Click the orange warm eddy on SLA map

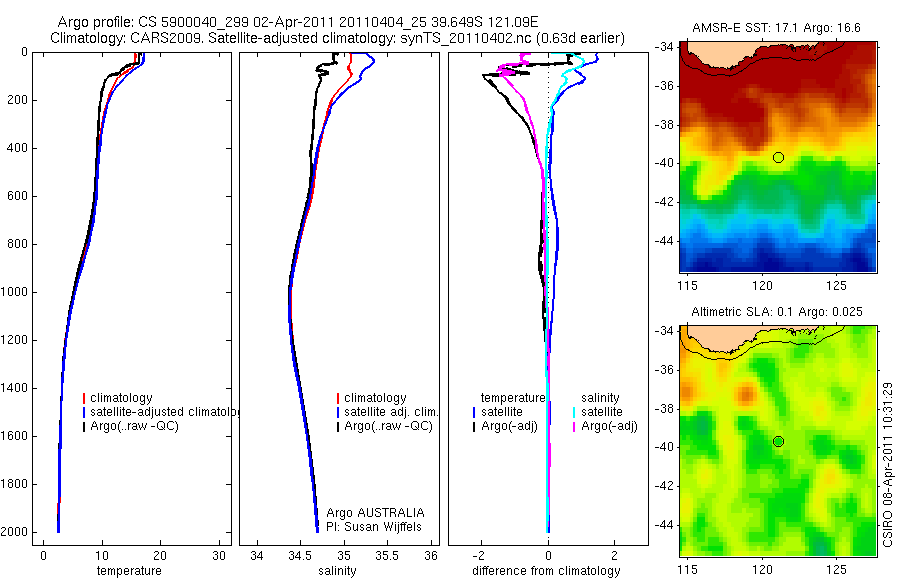tap(746, 395)
